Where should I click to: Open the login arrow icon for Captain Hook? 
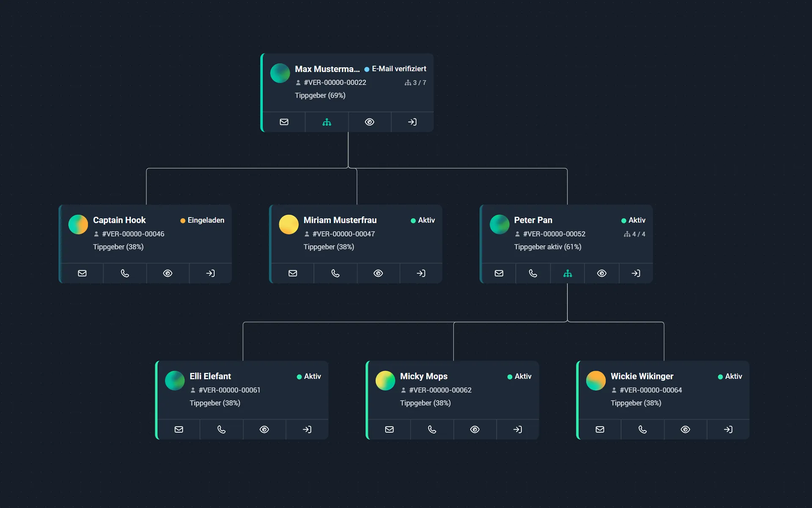coord(210,273)
